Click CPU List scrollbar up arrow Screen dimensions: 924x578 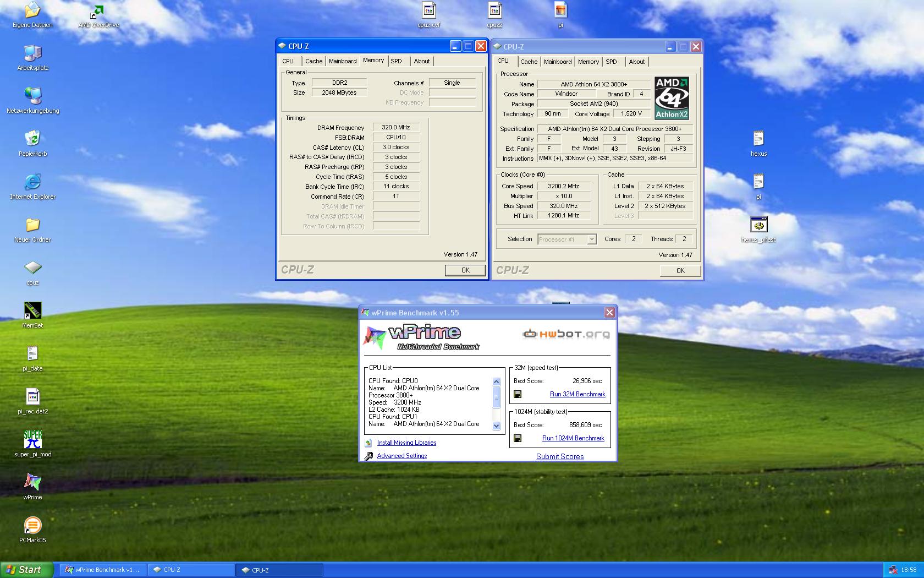pyautogui.click(x=496, y=381)
